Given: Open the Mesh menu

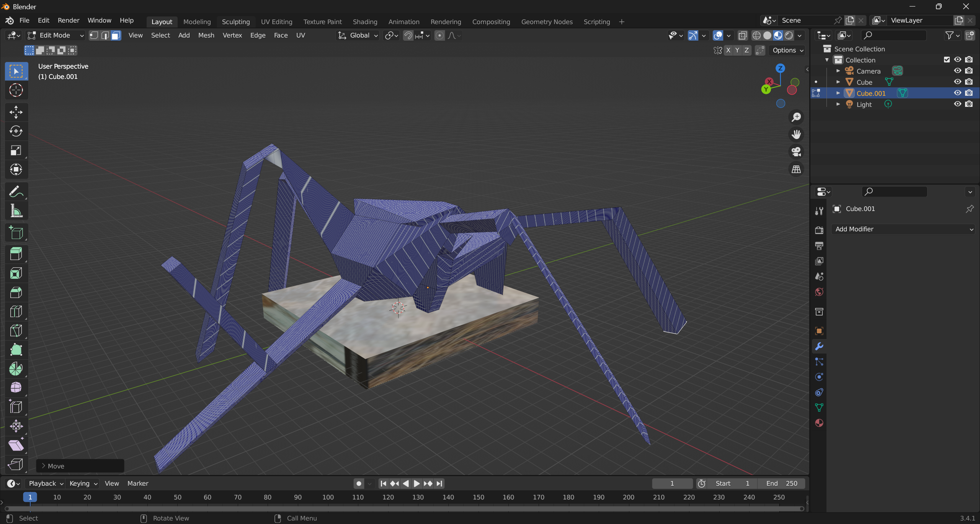Looking at the screenshot, I should pyautogui.click(x=206, y=35).
